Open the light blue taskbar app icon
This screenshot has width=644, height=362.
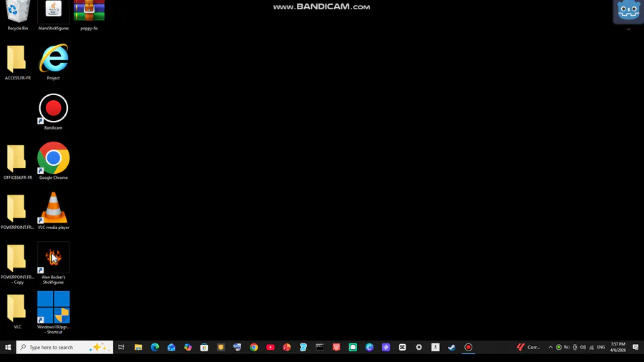pos(303,347)
